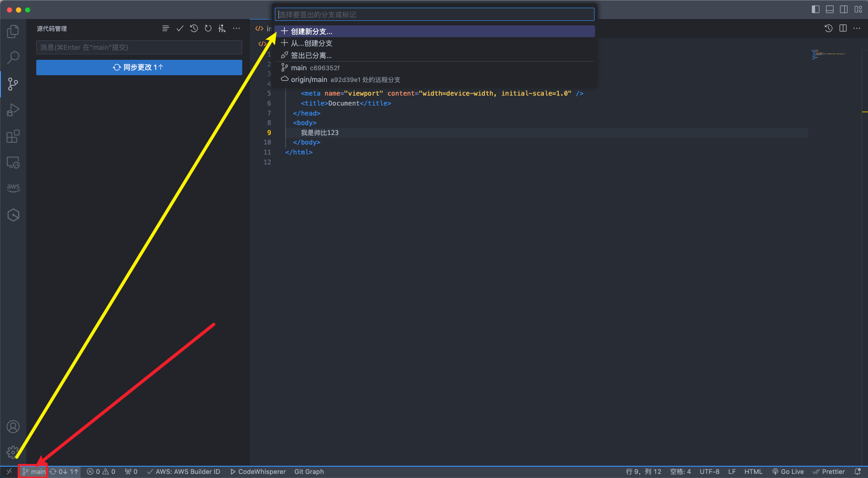The height and width of the screenshot is (478, 868).
Task: Open the AWS toolkit panel
Action: 13,188
